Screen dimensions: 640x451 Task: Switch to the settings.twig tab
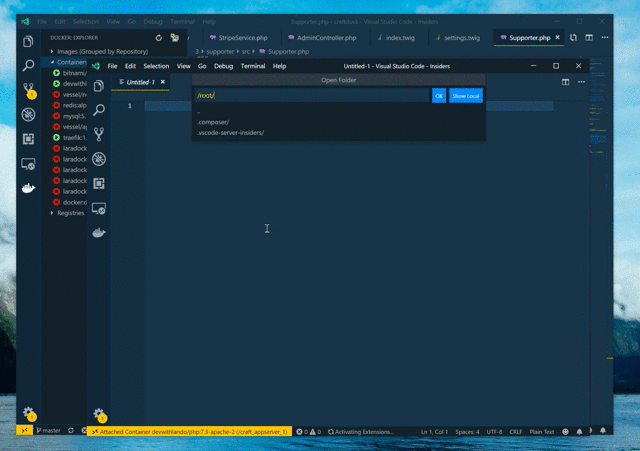coord(460,37)
